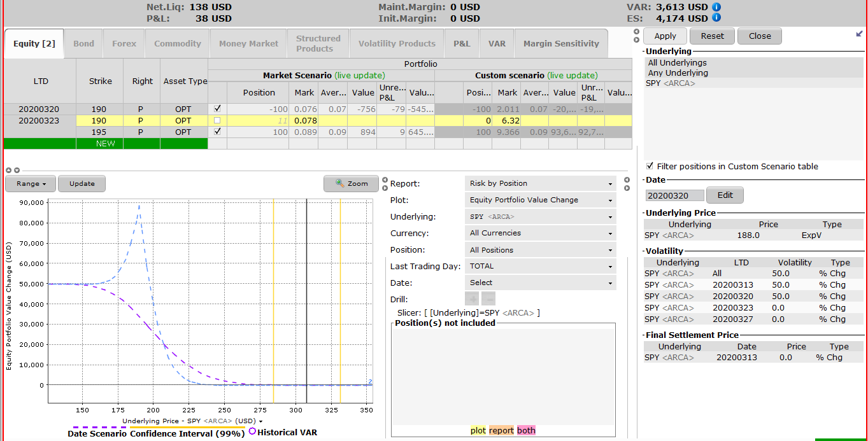Click the Reset button
The image size is (868, 441).
[x=712, y=36]
